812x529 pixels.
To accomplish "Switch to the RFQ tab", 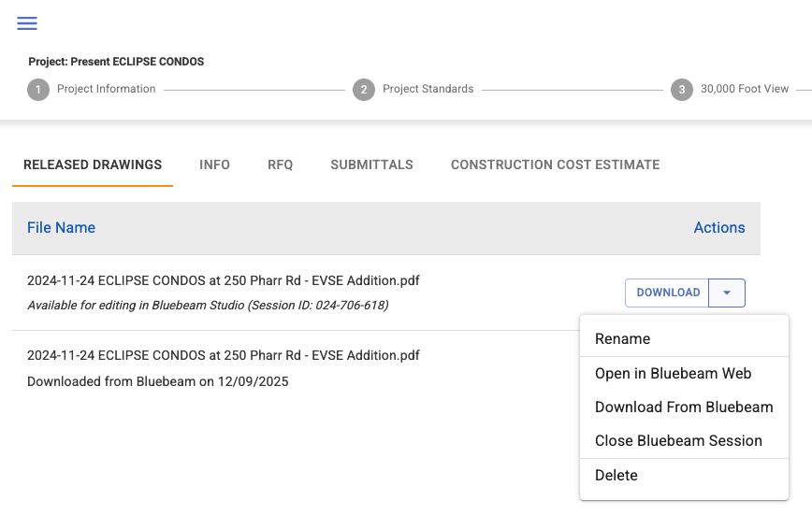I will coord(280,164).
